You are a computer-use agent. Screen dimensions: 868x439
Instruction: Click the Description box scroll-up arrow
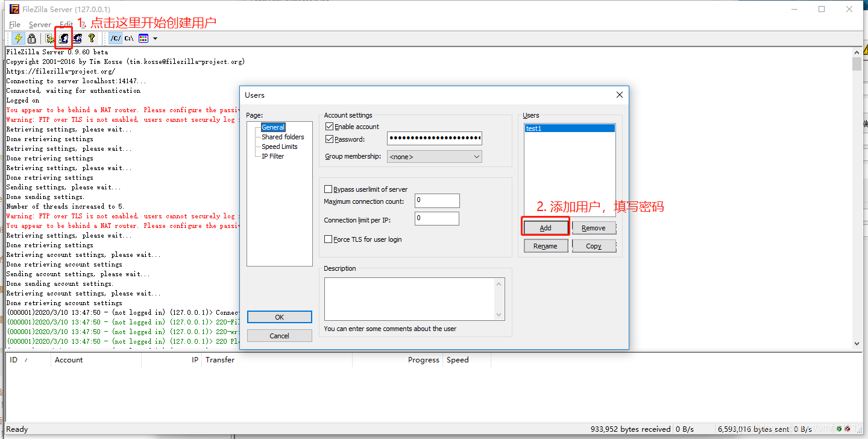(498, 283)
